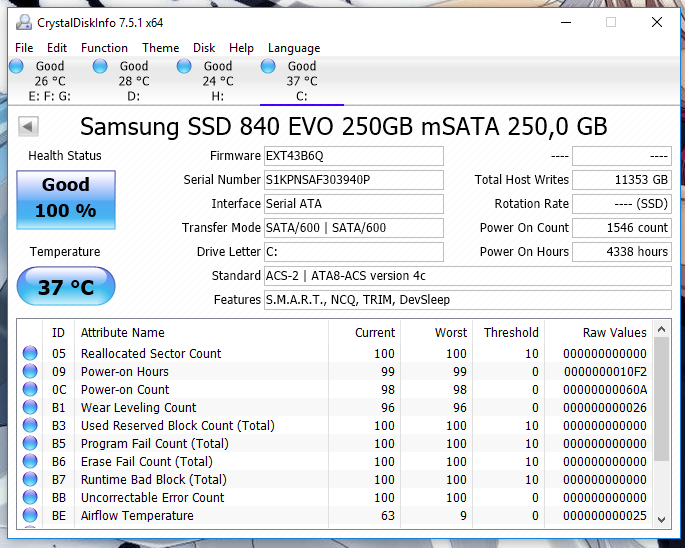Click status orb for Runtime Bad Block
Screen dimensions: 685x548
pyautogui.click(x=30, y=479)
